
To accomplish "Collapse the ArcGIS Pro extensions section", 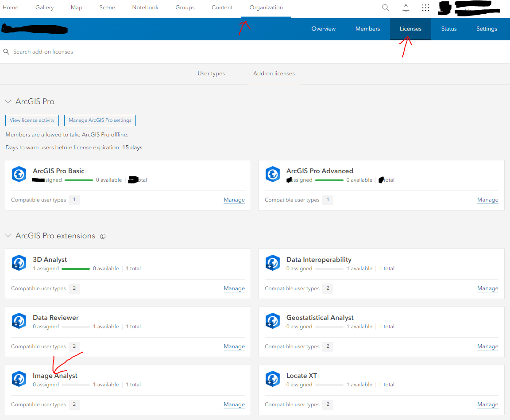I will pos(8,236).
